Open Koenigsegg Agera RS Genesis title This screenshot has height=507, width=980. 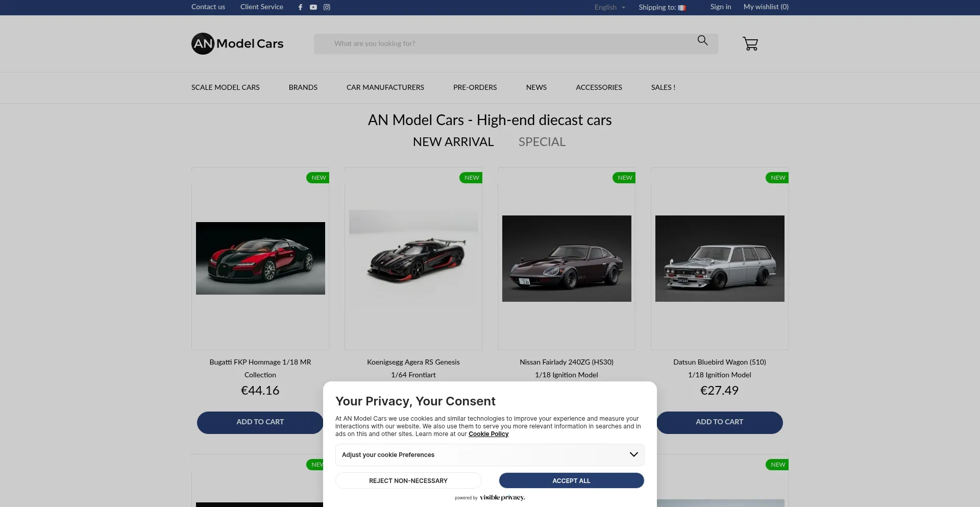413,368
